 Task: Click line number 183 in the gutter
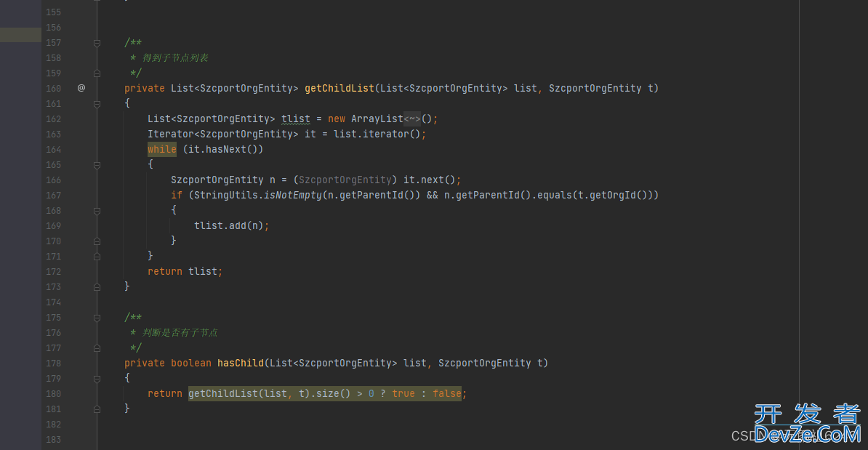click(x=54, y=440)
